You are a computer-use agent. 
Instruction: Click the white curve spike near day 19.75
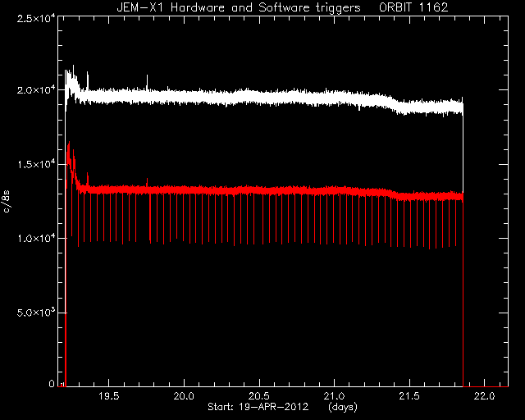pyautogui.click(x=147, y=82)
